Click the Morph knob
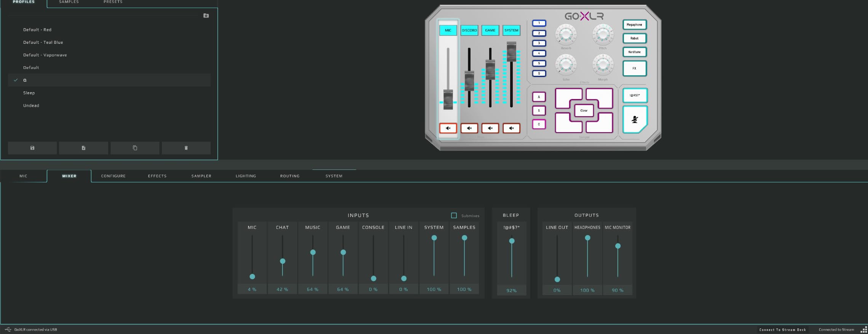The height and width of the screenshot is (334, 868). coord(603,65)
